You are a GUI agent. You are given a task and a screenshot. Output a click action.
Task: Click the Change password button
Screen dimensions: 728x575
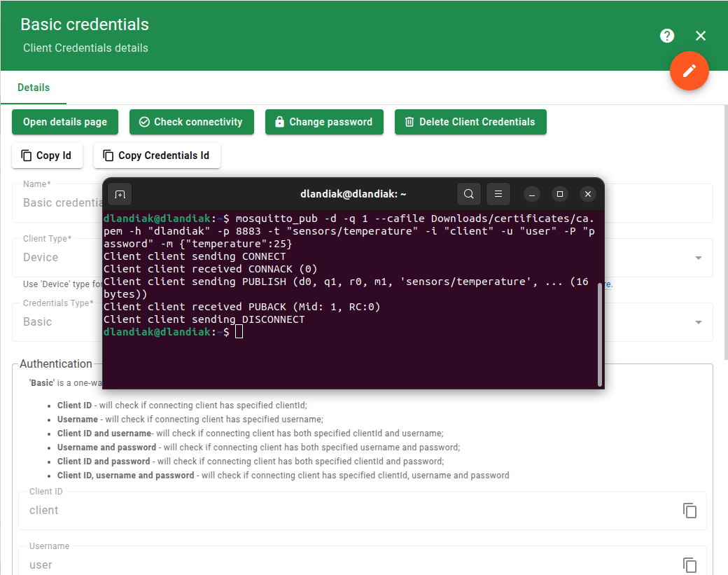(x=324, y=122)
